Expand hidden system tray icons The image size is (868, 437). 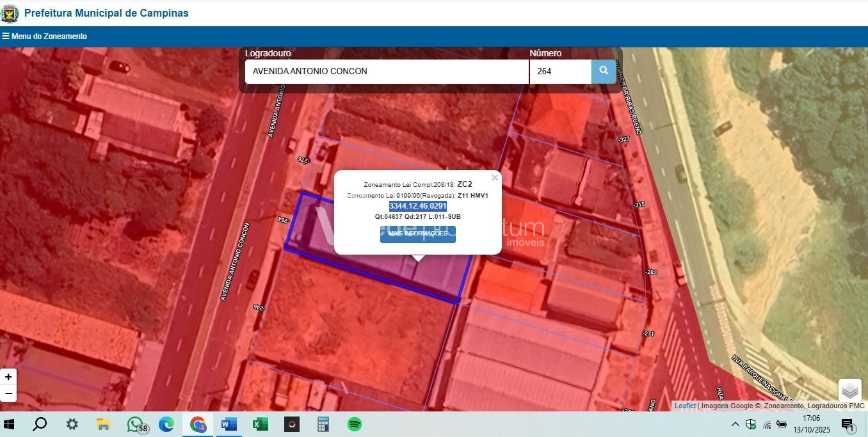coord(735,424)
